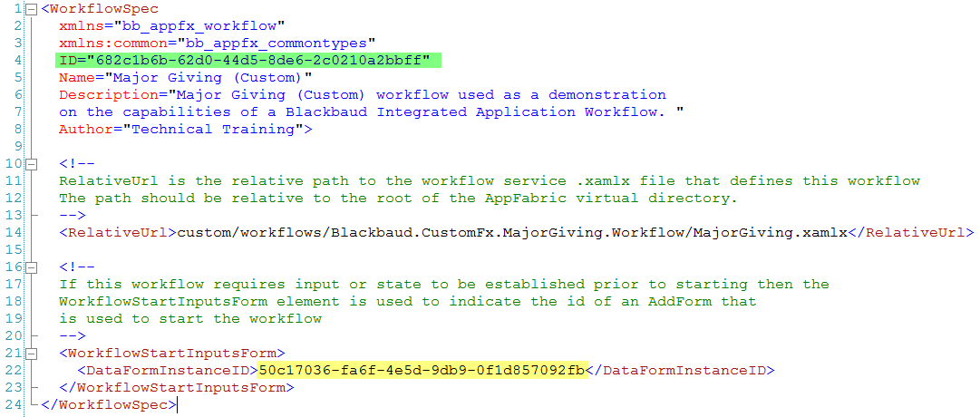Click line number 22 in the gutter

pyautogui.click(x=15, y=371)
